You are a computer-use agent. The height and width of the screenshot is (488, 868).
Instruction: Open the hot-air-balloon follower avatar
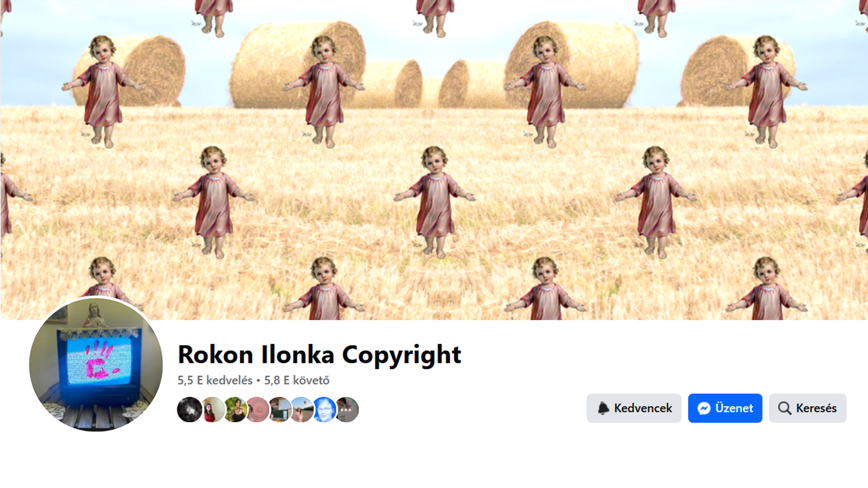coord(302,409)
